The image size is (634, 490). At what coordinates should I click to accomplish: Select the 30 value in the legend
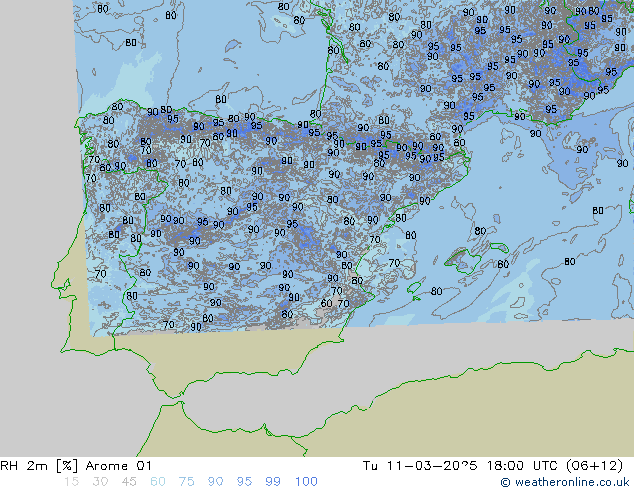(x=100, y=482)
